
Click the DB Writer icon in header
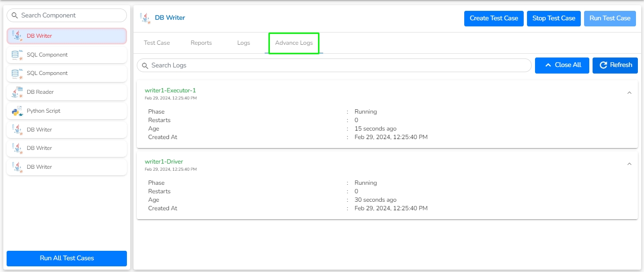(145, 18)
